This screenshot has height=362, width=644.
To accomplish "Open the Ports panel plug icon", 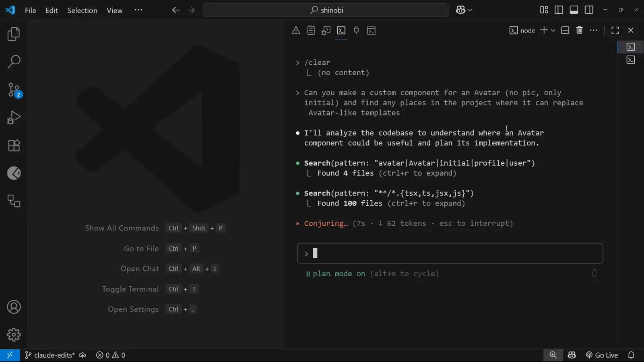I will click(x=356, y=31).
